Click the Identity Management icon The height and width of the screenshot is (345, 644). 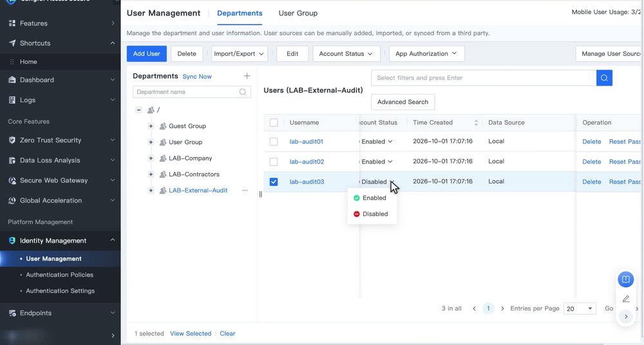(x=12, y=241)
